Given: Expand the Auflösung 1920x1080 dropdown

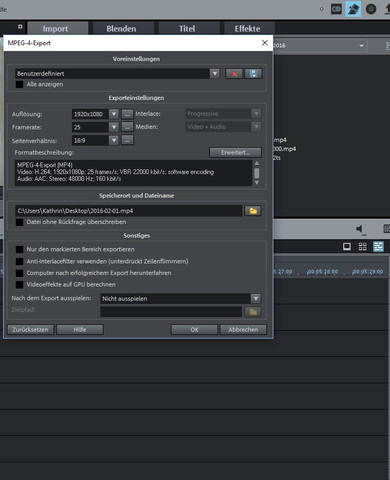Looking at the screenshot, I should click(114, 114).
